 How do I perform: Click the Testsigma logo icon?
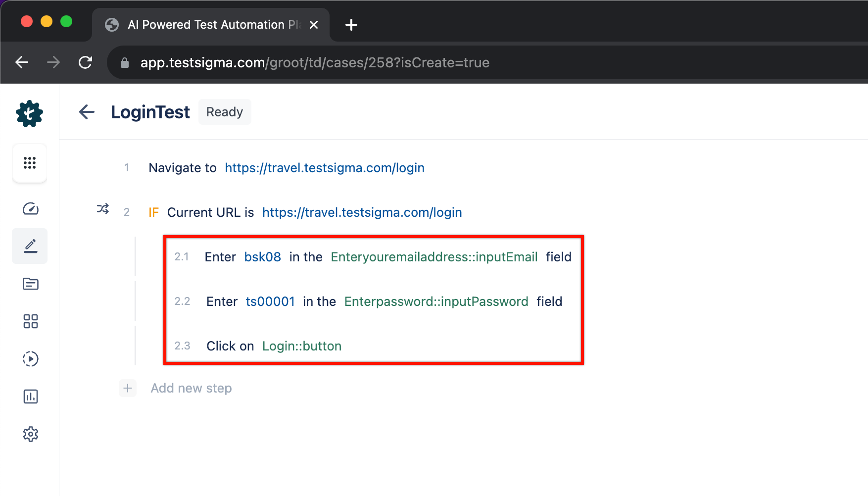(x=30, y=114)
